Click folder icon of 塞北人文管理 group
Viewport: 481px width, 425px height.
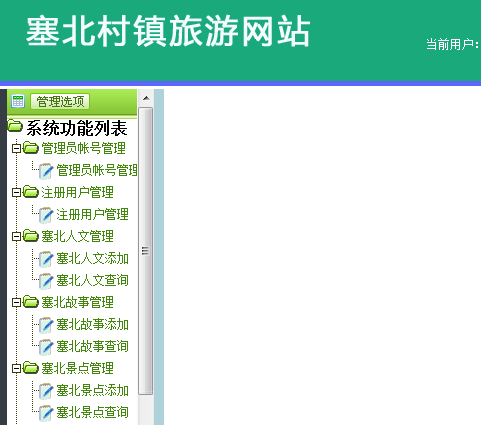[31, 235]
